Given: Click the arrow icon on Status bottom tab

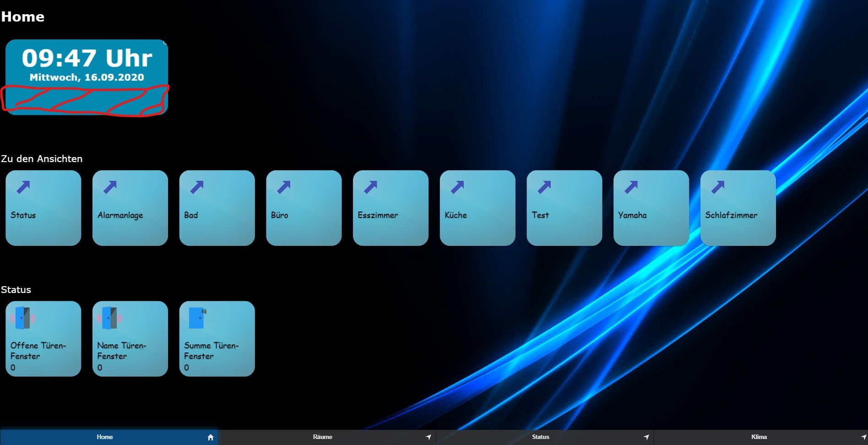Looking at the screenshot, I should [646, 437].
